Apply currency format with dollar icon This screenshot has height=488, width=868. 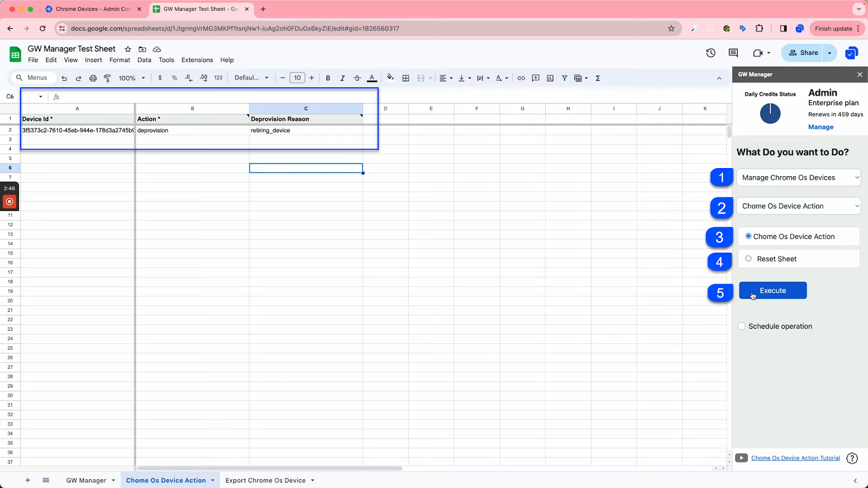tap(160, 78)
